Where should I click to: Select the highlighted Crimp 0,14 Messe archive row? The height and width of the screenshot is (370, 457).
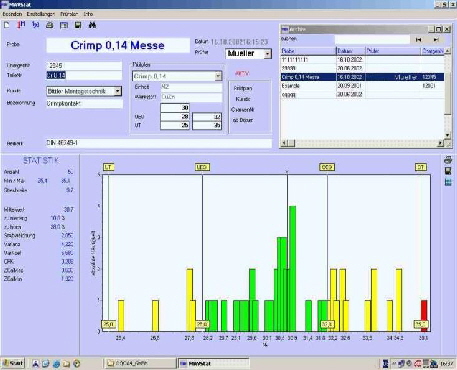pos(362,77)
